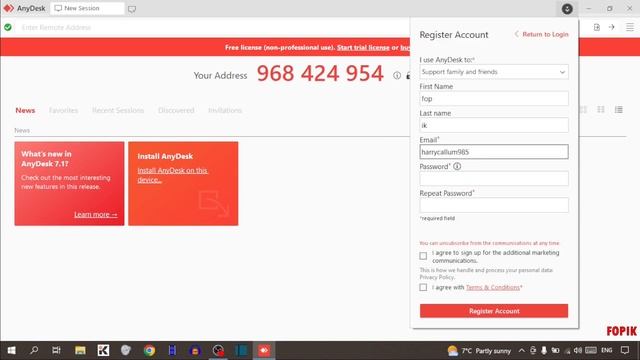Viewport: 640px width, 360px height.
Task: Click the AnyDesk logo icon
Action: pyautogui.click(x=9, y=8)
